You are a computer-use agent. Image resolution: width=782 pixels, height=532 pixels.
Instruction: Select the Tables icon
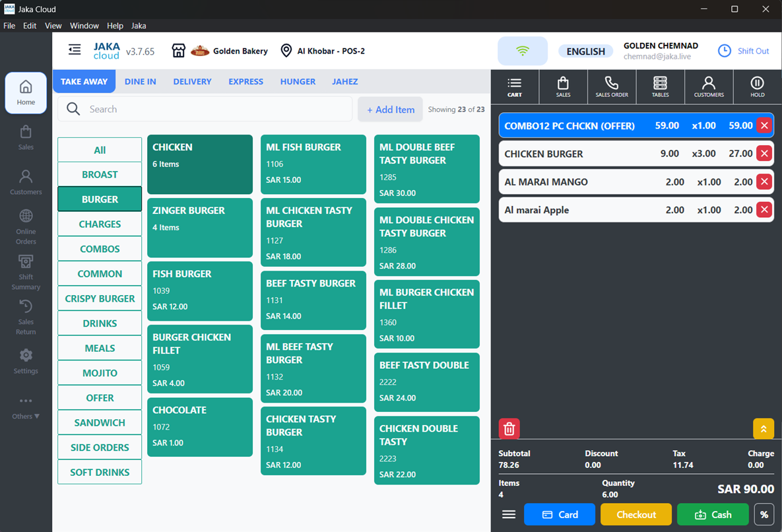[x=660, y=86]
